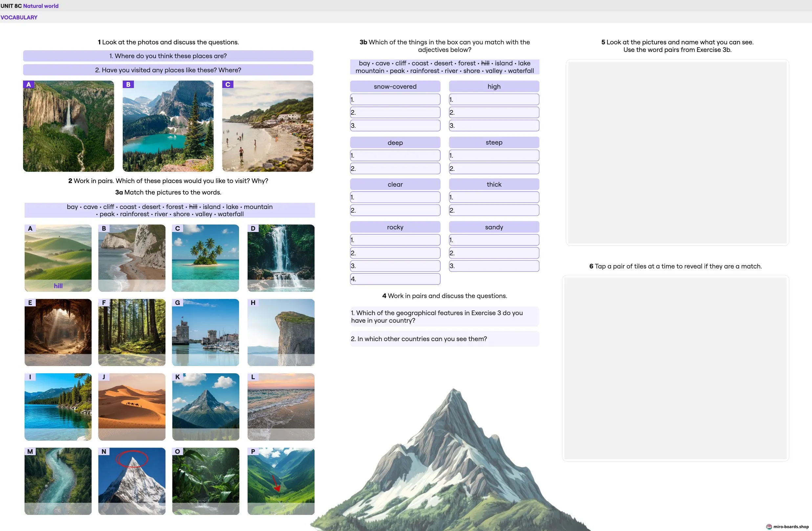This screenshot has height=531, width=812.
Task: Click tile J with desert dunes
Action: point(132,407)
